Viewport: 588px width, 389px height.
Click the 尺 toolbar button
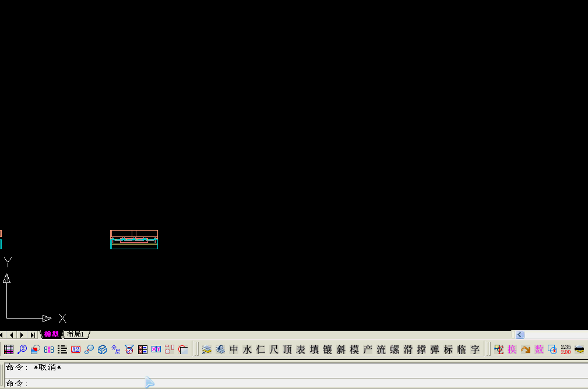coord(274,349)
